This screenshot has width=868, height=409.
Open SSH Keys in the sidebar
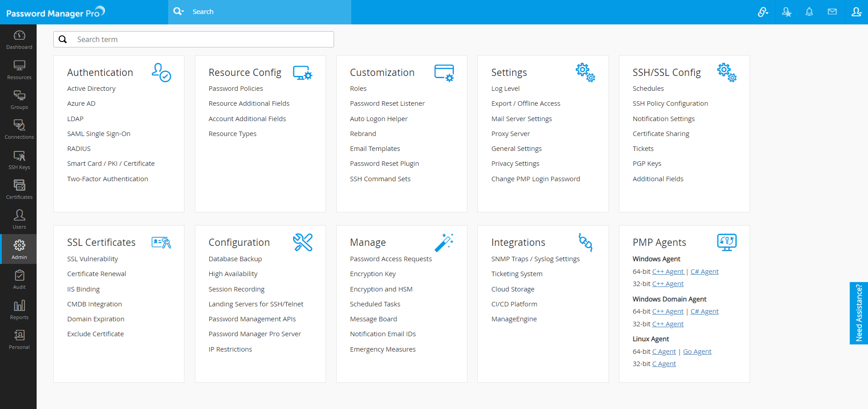[x=19, y=155]
